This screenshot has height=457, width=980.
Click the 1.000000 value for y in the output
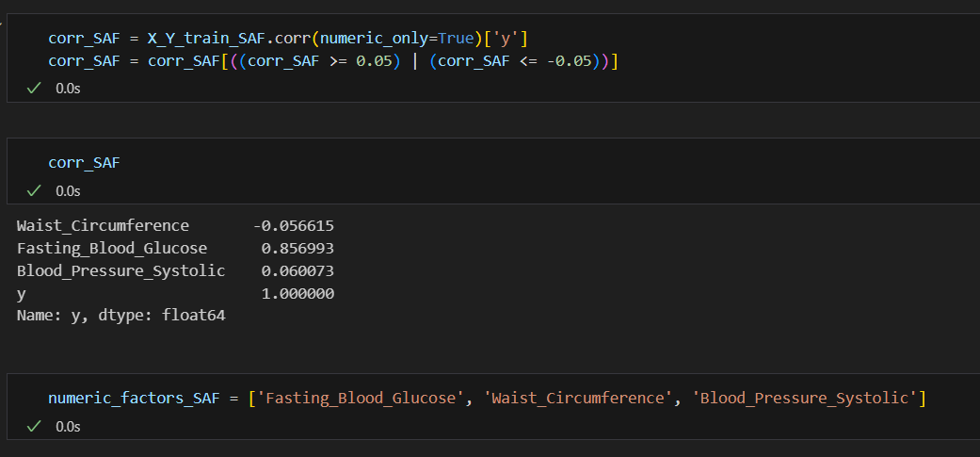[297, 293]
